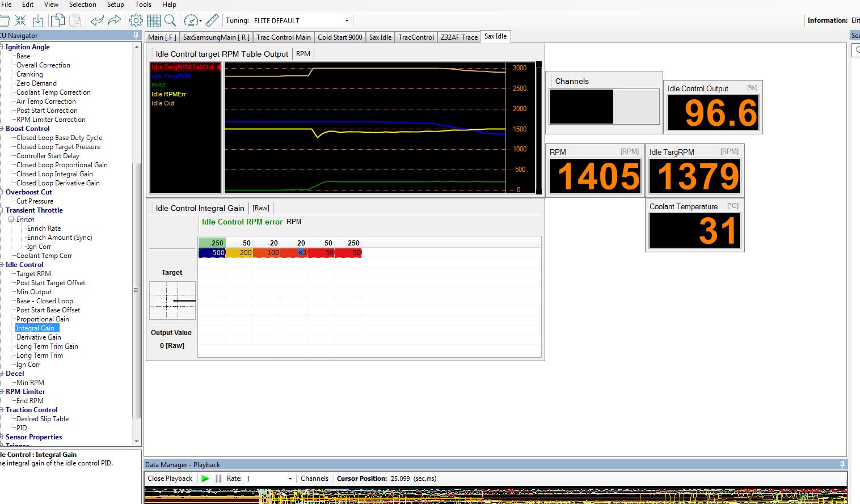The width and height of the screenshot is (860, 504).
Task: Open the gauge icon dropdown arrow
Action: click(x=200, y=22)
